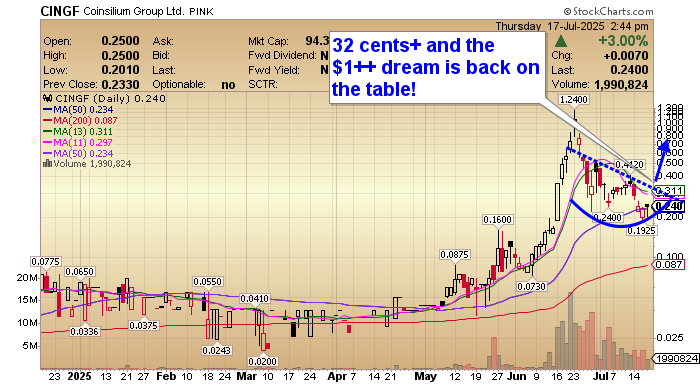Viewport: 700px width, 385px height.
Task: Click the 0.240 current price axis tag
Action: (668, 206)
